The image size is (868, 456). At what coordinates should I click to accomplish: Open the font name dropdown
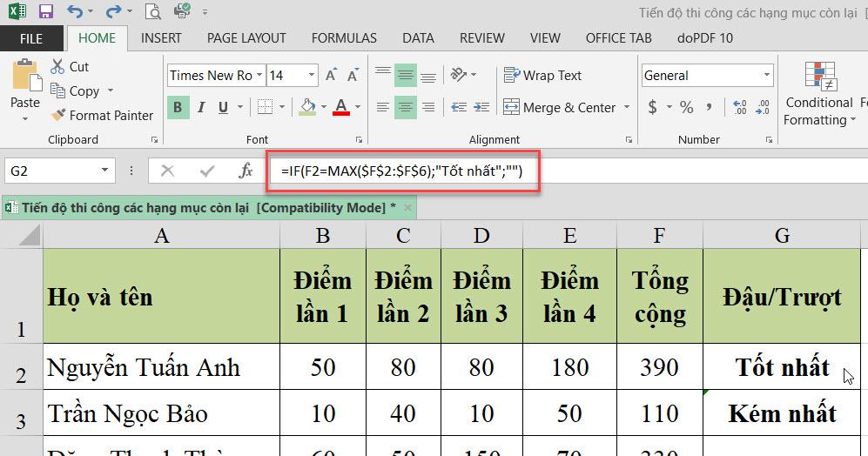point(259,75)
